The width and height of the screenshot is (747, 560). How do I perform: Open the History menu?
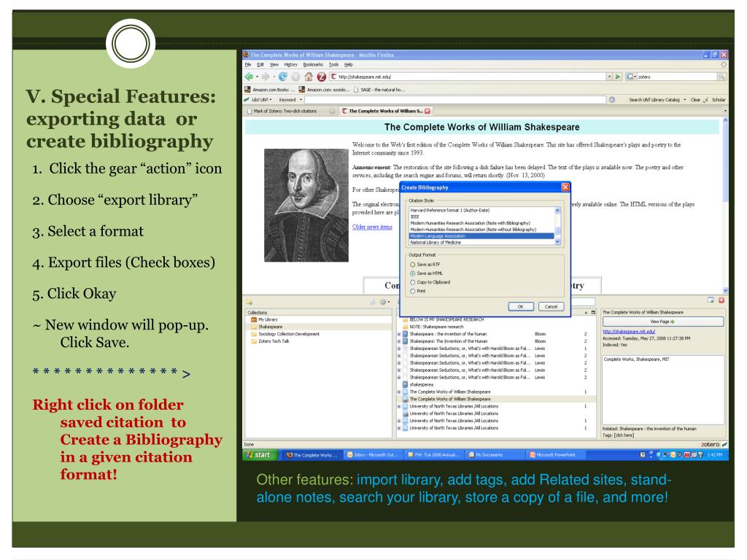(290, 64)
